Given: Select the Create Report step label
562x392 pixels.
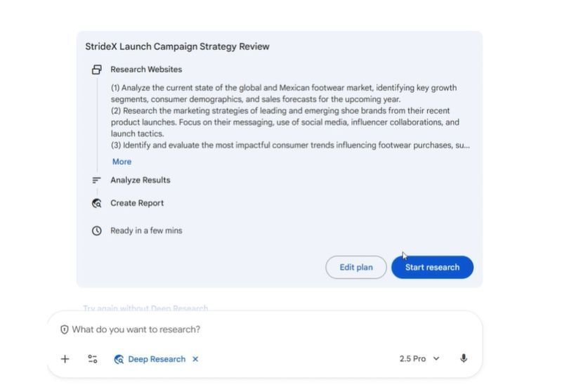Looking at the screenshot, I should coord(137,203).
